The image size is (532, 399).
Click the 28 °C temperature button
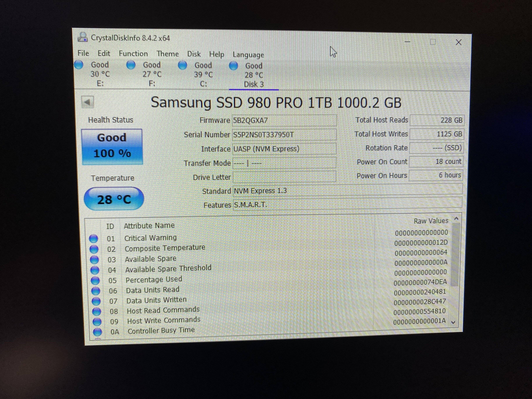[x=114, y=199]
